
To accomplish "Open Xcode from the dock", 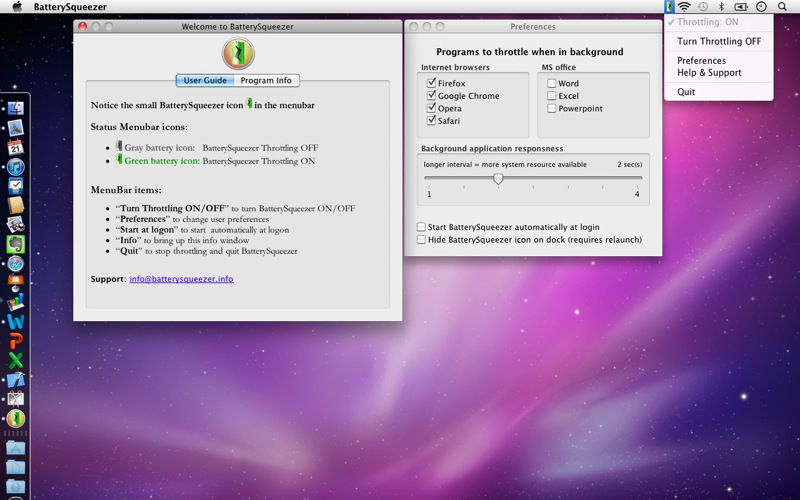I will pos(16,380).
